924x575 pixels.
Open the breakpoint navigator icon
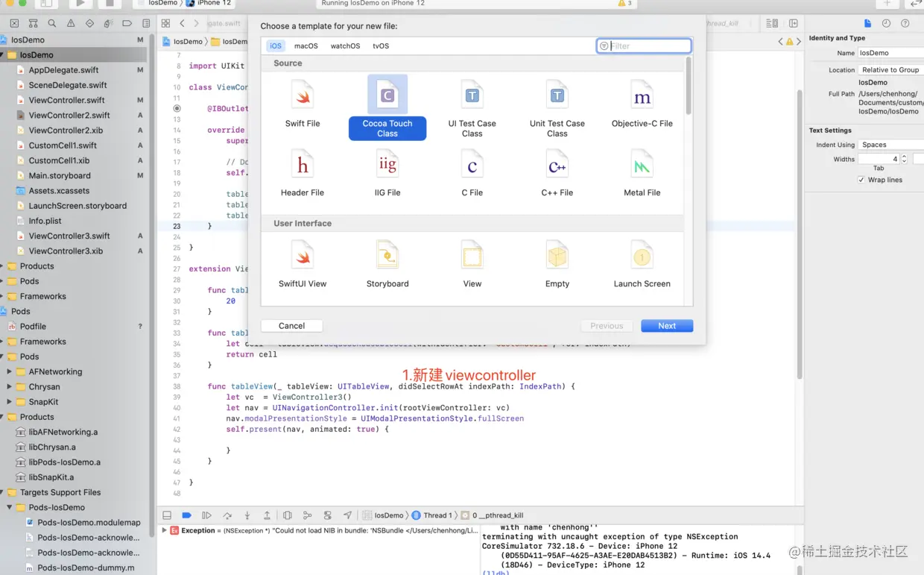(127, 23)
